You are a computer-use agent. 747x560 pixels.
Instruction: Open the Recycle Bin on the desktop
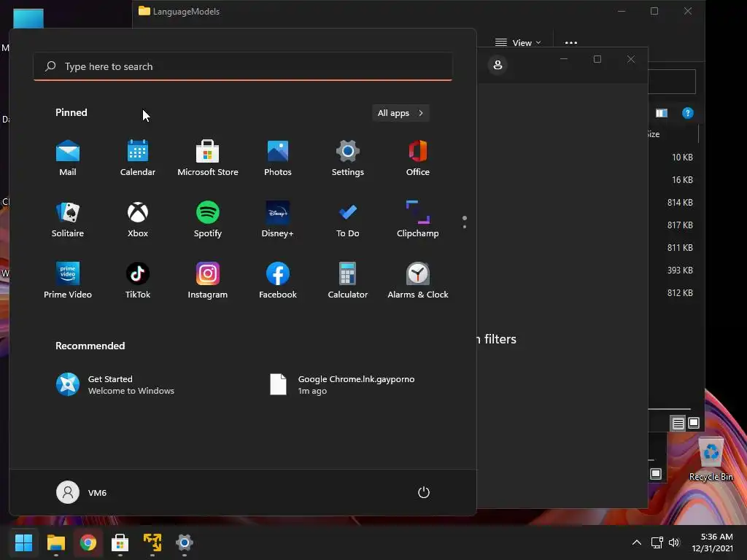click(x=711, y=459)
